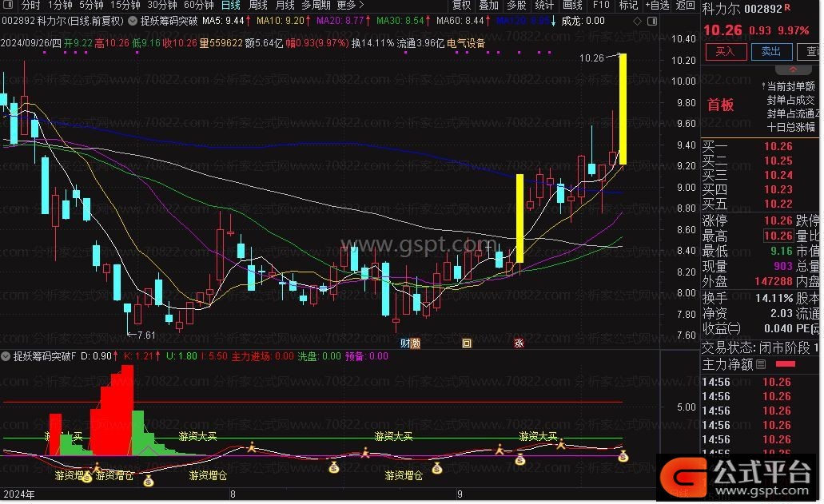The image size is (824, 504).
Task: Click the diamond icon on the MA row
Action: tap(637, 21)
